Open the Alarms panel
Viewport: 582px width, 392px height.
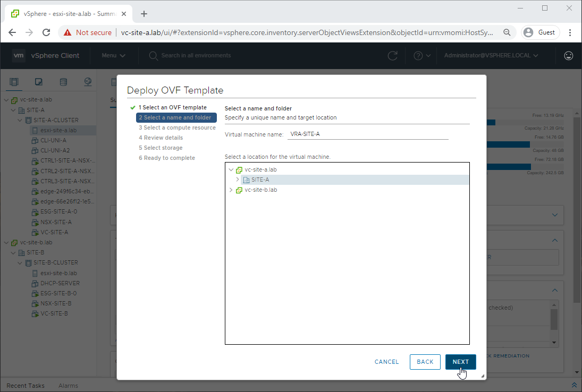point(68,386)
